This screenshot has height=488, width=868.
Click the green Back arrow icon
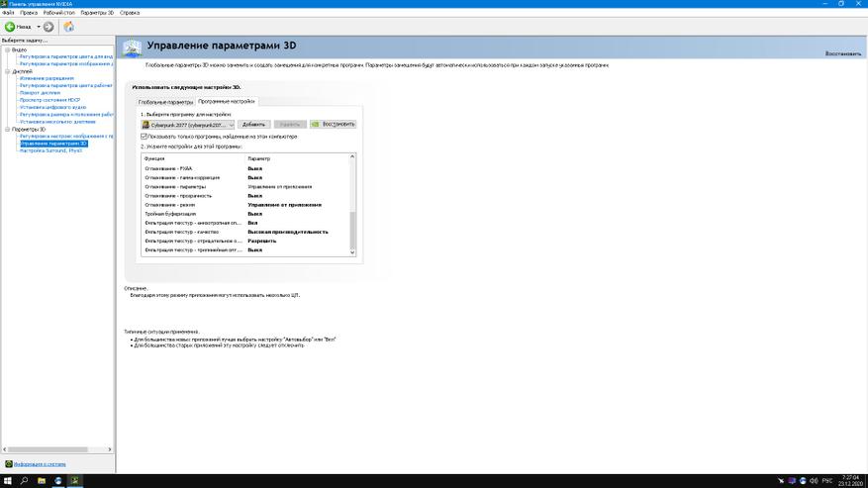click(x=10, y=27)
